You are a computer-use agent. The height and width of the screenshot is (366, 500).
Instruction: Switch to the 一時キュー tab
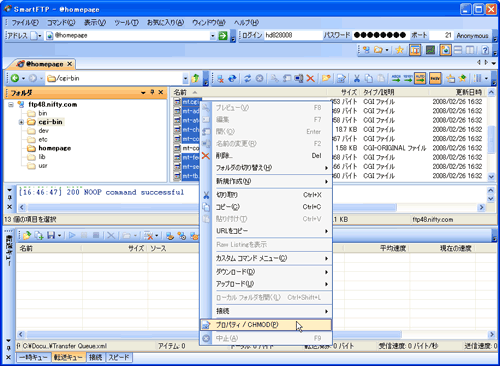[x=33, y=357]
